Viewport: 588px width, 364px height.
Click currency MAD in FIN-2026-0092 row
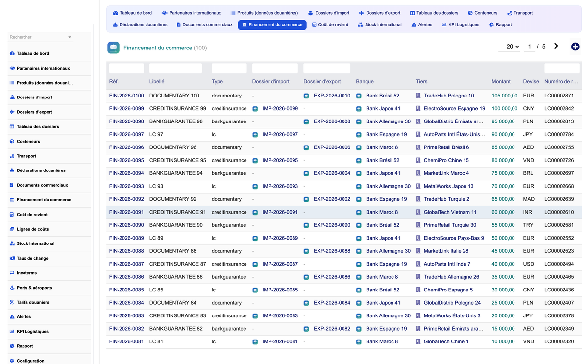pyautogui.click(x=529, y=199)
